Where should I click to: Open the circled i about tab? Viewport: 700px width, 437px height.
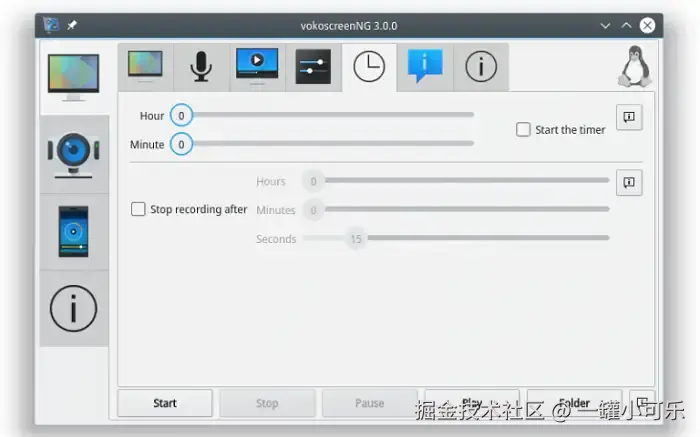tap(481, 67)
